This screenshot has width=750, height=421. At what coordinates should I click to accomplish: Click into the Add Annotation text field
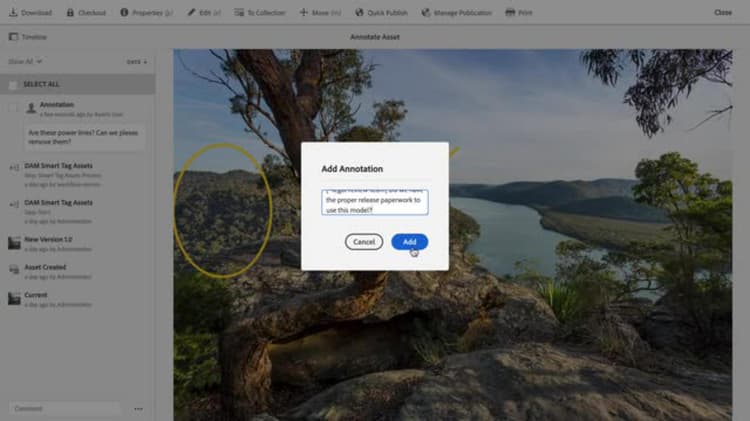(375, 202)
